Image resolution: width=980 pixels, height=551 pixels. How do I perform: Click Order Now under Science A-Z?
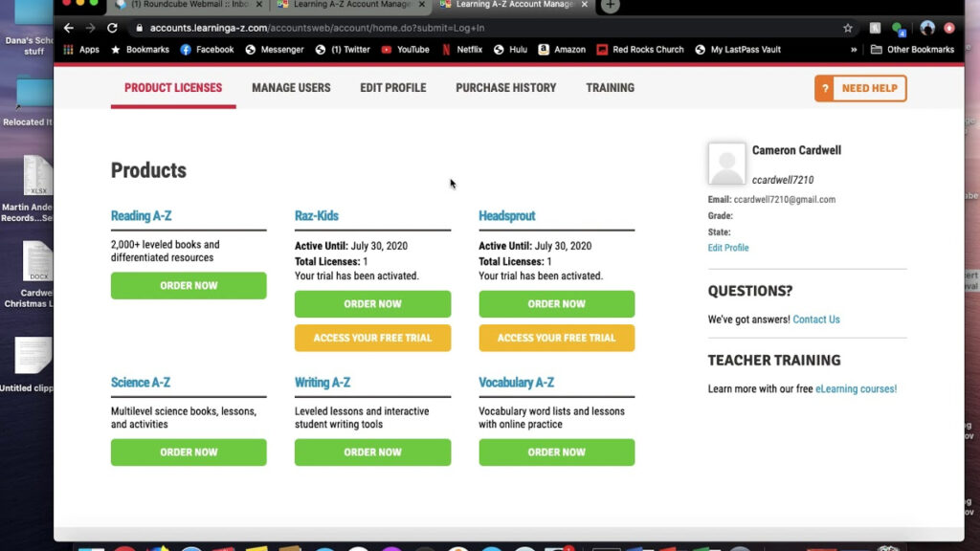(x=189, y=452)
